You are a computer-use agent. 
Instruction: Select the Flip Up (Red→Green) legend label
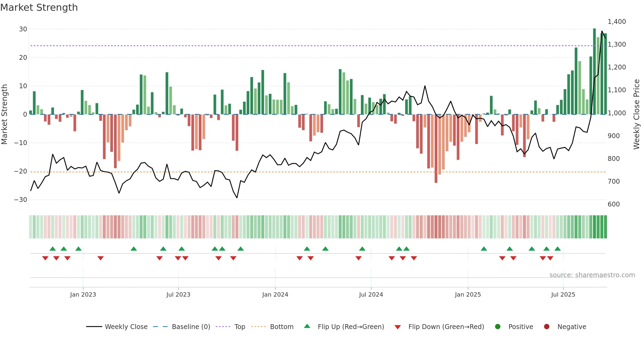(x=351, y=327)
